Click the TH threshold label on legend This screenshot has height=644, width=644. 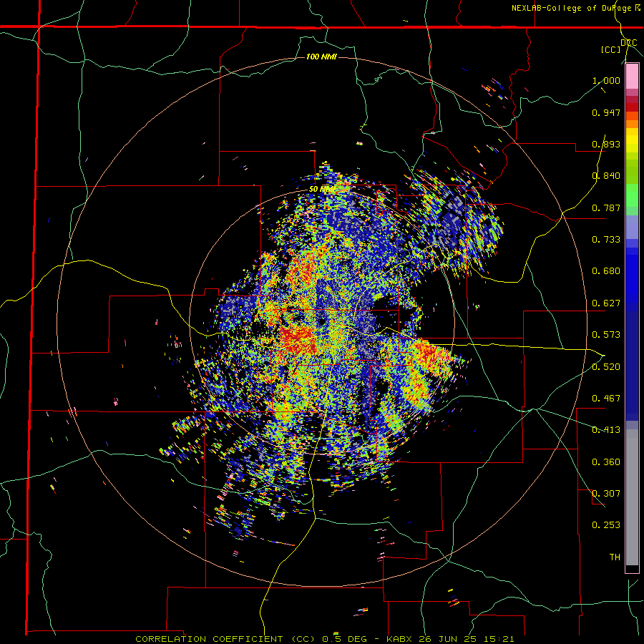click(615, 557)
